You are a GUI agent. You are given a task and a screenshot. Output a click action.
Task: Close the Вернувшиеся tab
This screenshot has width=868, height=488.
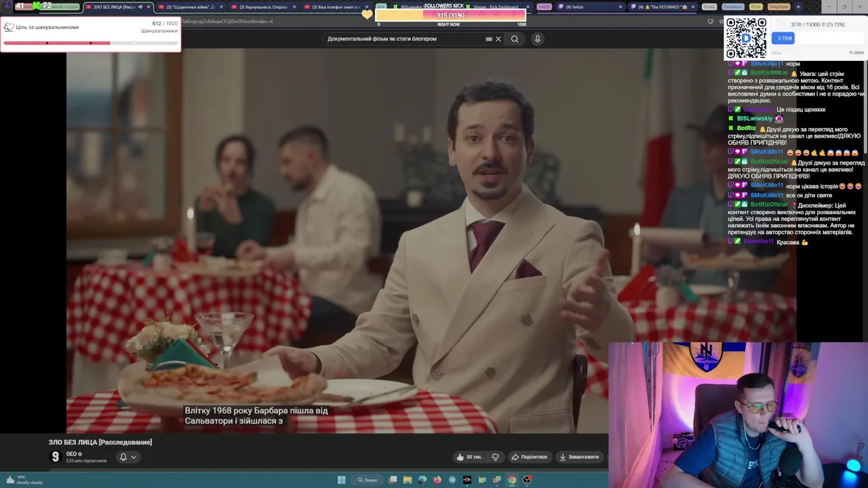point(294,7)
